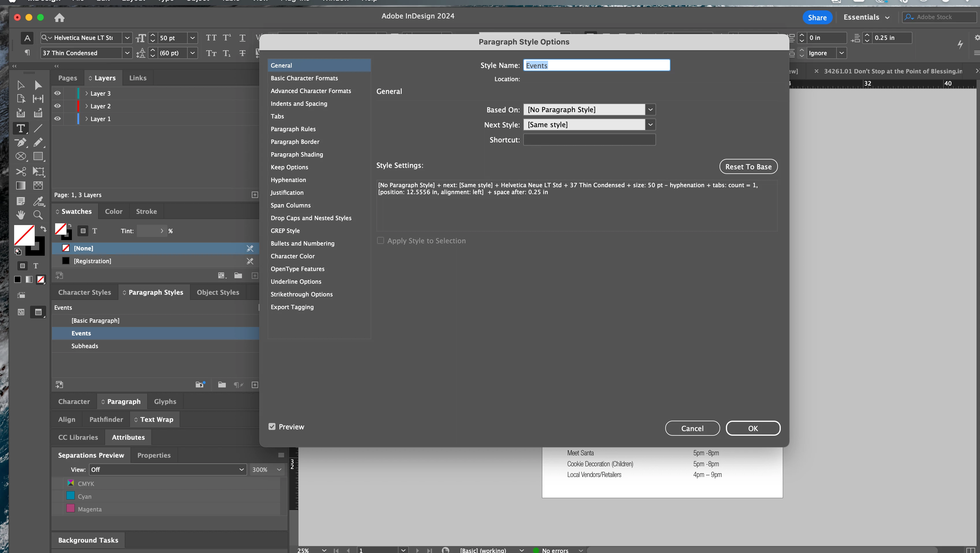Select the Type tool in toolbar
The width and height of the screenshot is (980, 553).
click(x=21, y=128)
